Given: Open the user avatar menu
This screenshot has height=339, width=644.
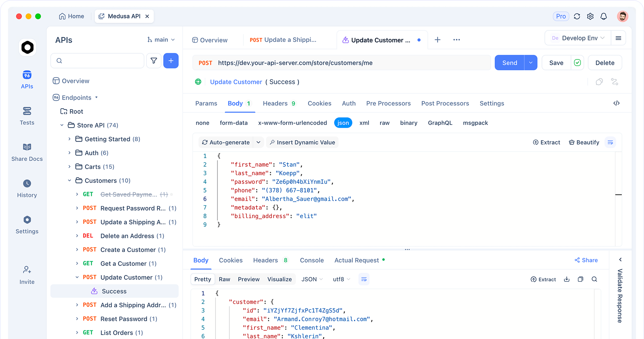Looking at the screenshot, I should (622, 16).
